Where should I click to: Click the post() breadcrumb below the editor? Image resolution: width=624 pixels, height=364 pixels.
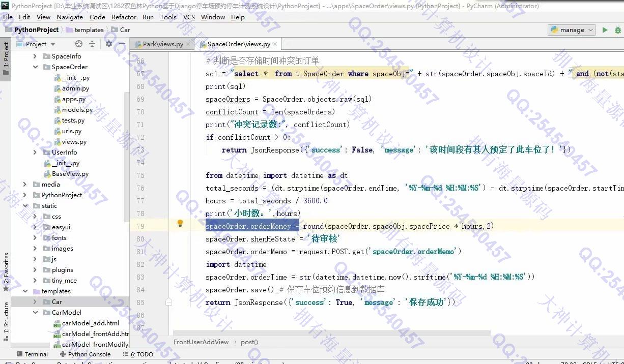click(249, 342)
